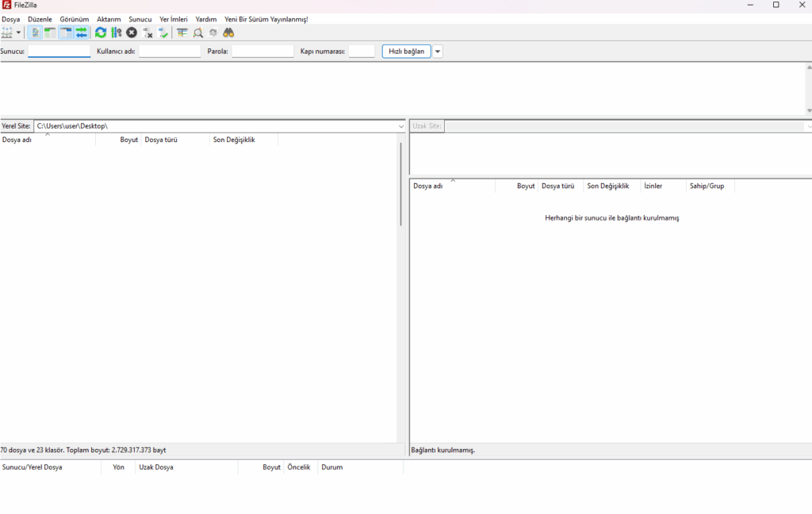Open directory listing filters icon
Image resolution: width=812 pixels, height=514 pixels.
pos(182,33)
